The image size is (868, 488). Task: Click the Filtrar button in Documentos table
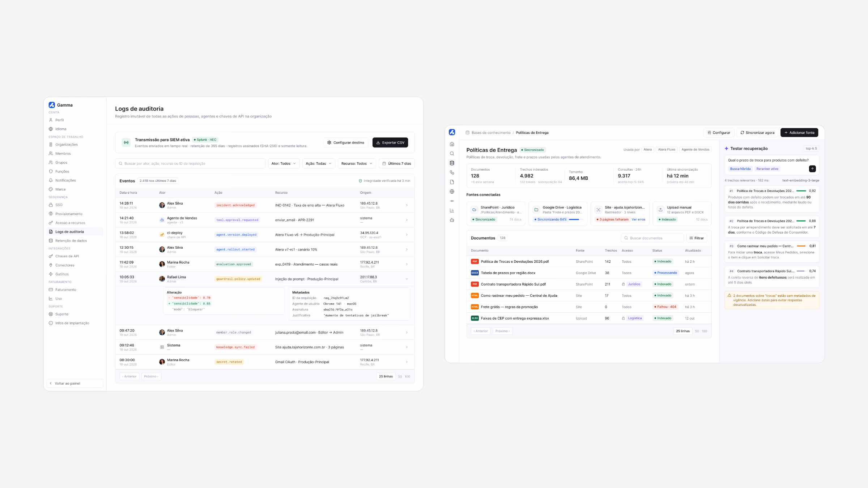pos(697,238)
